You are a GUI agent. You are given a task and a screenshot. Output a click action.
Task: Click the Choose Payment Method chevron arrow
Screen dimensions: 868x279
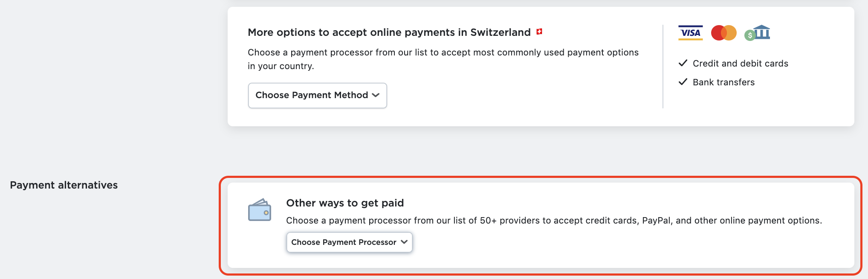click(376, 96)
